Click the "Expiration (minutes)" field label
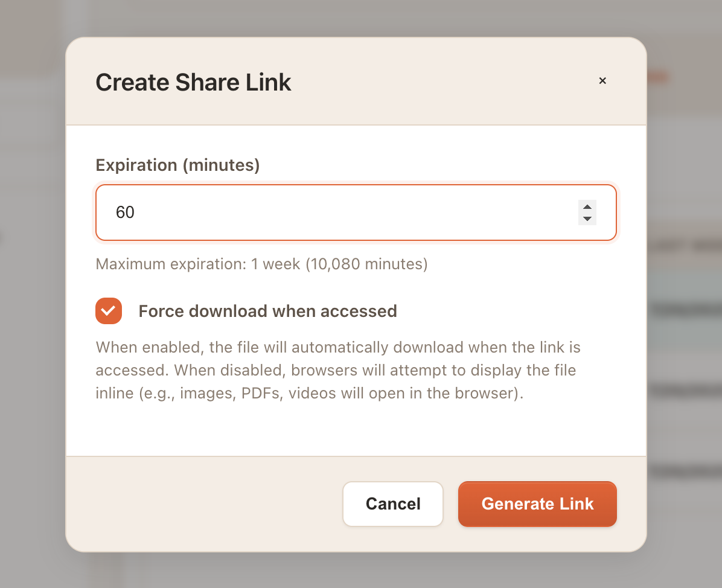722x588 pixels. click(x=177, y=165)
